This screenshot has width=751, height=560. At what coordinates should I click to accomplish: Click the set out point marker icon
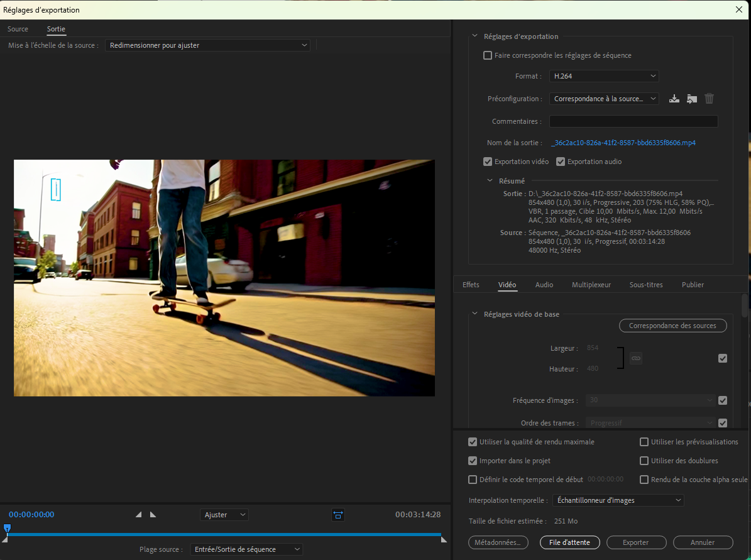click(153, 515)
